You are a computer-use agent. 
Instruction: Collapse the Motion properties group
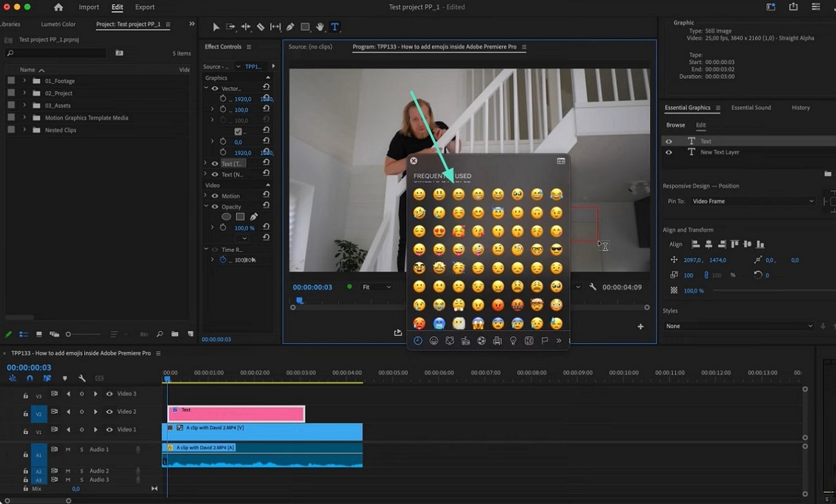click(x=206, y=195)
